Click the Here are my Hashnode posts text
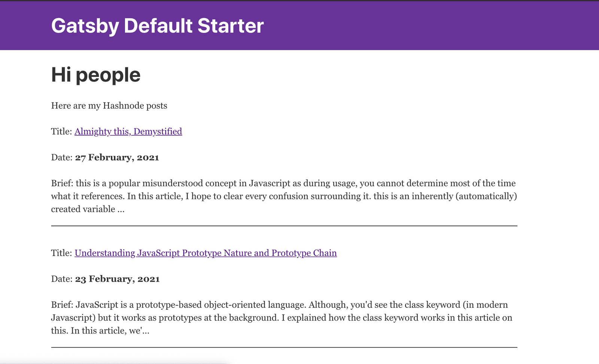This screenshot has width=599, height=364. point(109,106)
